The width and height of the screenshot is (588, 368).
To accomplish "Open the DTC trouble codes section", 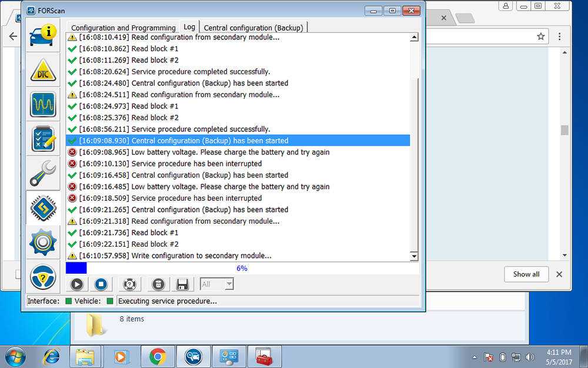I will tap(43, 70).
